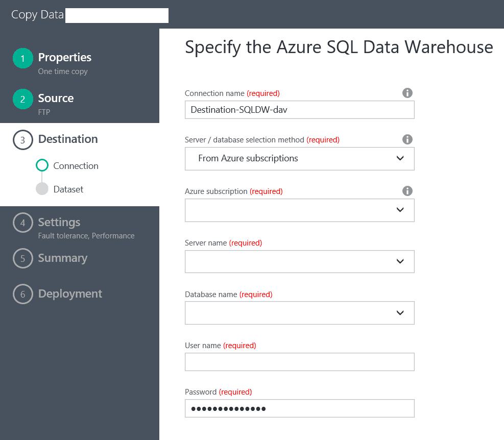Viewport: 504px width, 440px height.
Task: Click the 'Specify the Azure SQL Data Warehouse' heading
Action: point(339,47)
